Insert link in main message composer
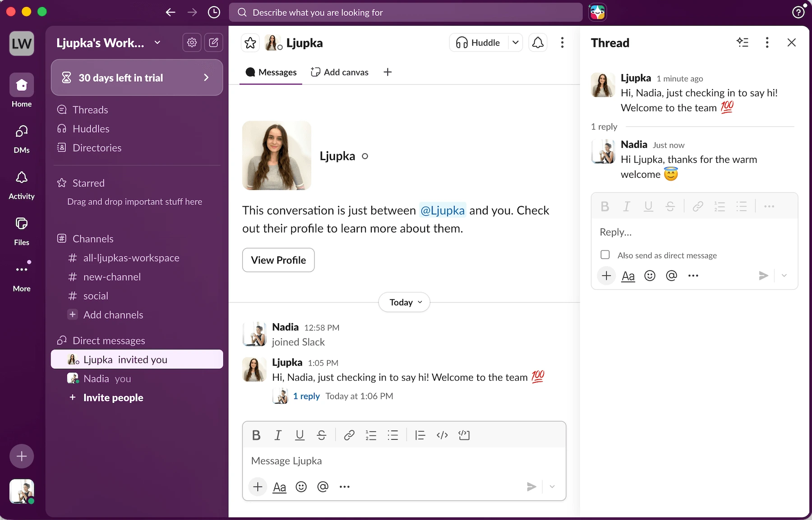This screenshot has height=520, width=812. pos(349,435)
